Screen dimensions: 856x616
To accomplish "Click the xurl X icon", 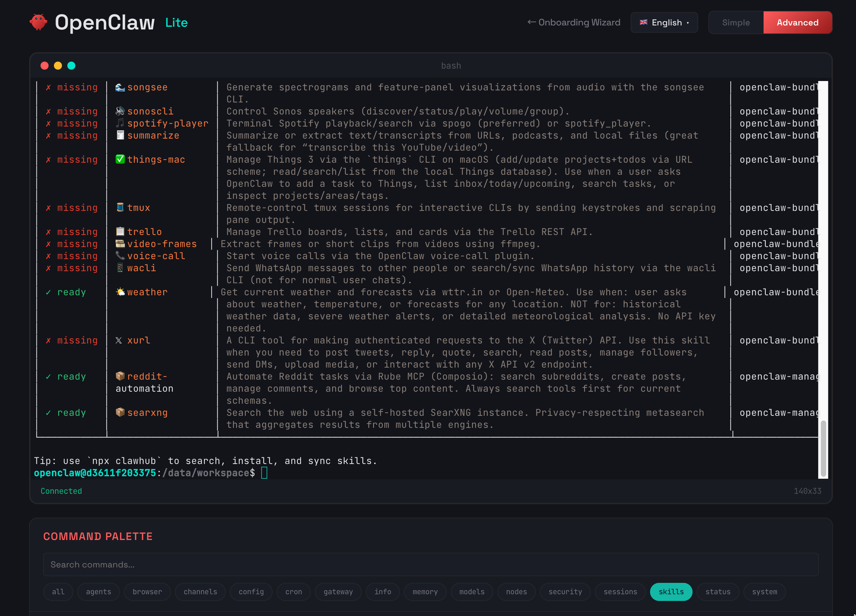I will 119,340.
